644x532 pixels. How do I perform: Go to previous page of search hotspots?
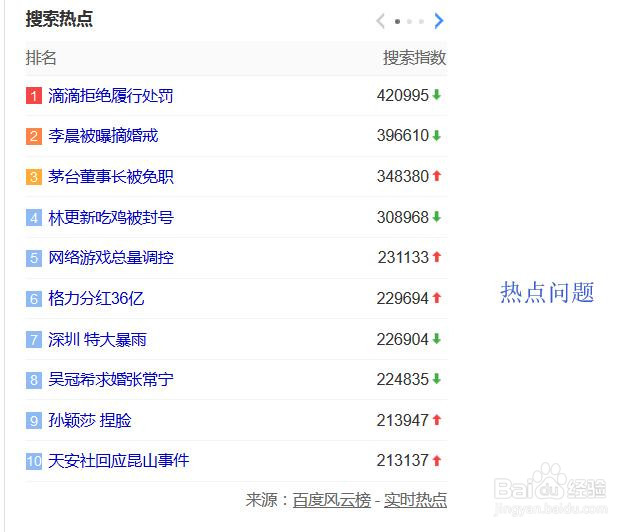pyautogui.click(x=380, y=21)
